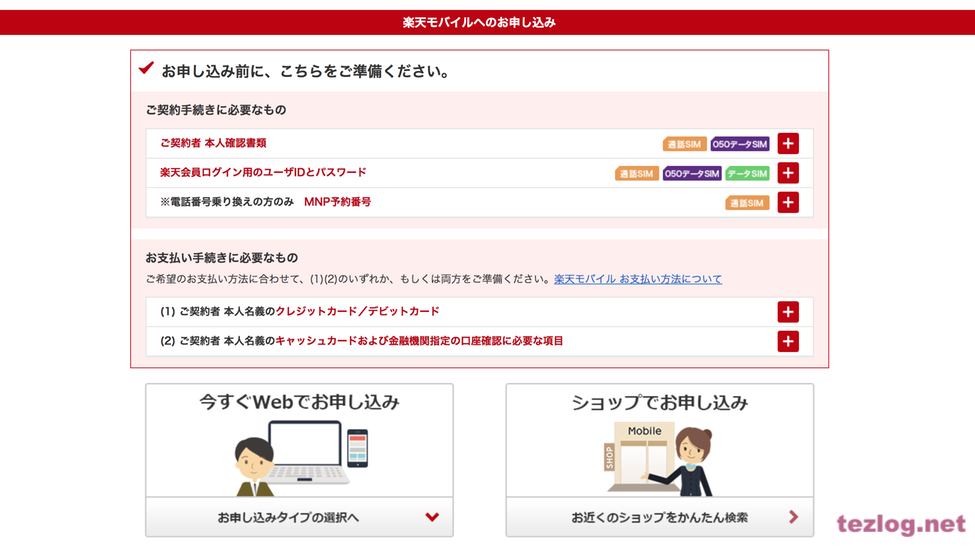The image size is (975, 547).
Task: Click the ご契約手続きに必要なもの section heading
Action: coord(216,110)
